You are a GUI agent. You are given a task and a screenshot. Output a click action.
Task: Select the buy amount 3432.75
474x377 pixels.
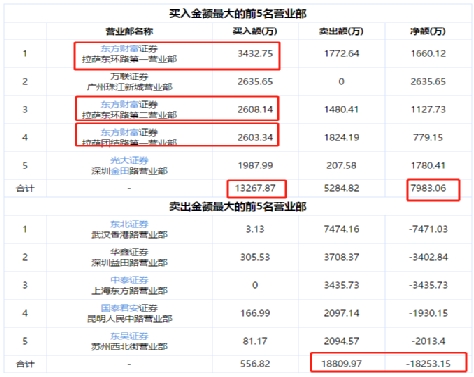[x=255, y=54]
